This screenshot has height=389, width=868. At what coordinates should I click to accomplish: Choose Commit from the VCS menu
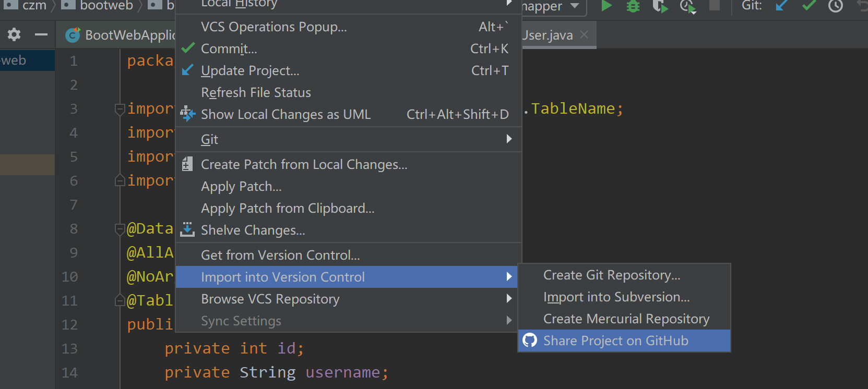[x=349, y=48]
